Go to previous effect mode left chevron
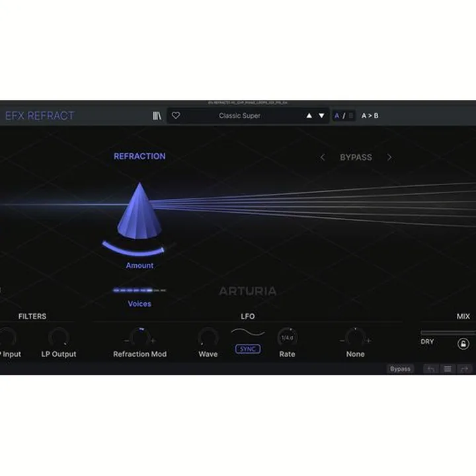Image resolution: width=476 pixels, height=476 pixels. click(x=323, y=157)
